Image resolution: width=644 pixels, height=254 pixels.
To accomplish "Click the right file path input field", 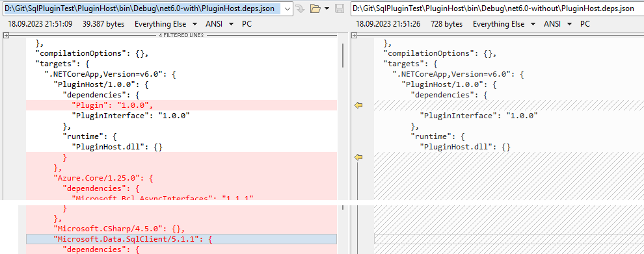I will 498,8.
